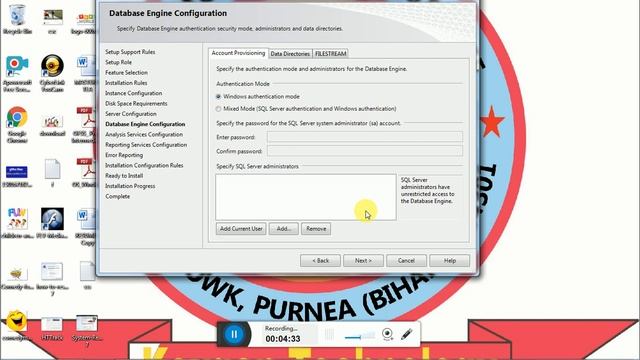Open the blue banner image desktop icon
Screen dimensions: 640x360
(17, 176)
